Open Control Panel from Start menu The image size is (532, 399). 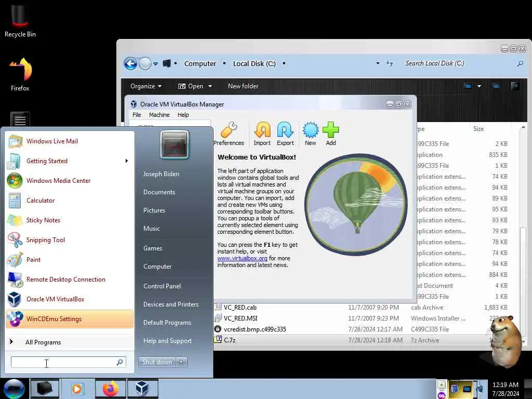162,286
